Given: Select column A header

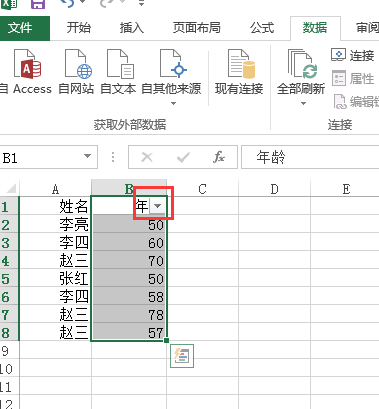Looking at the screenshot, I should [55, 189].
